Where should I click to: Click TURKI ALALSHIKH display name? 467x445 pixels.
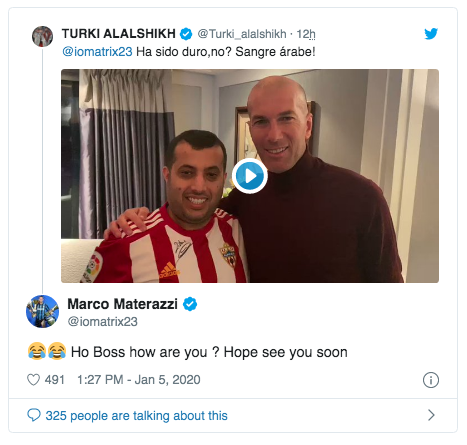pos(119,34)
